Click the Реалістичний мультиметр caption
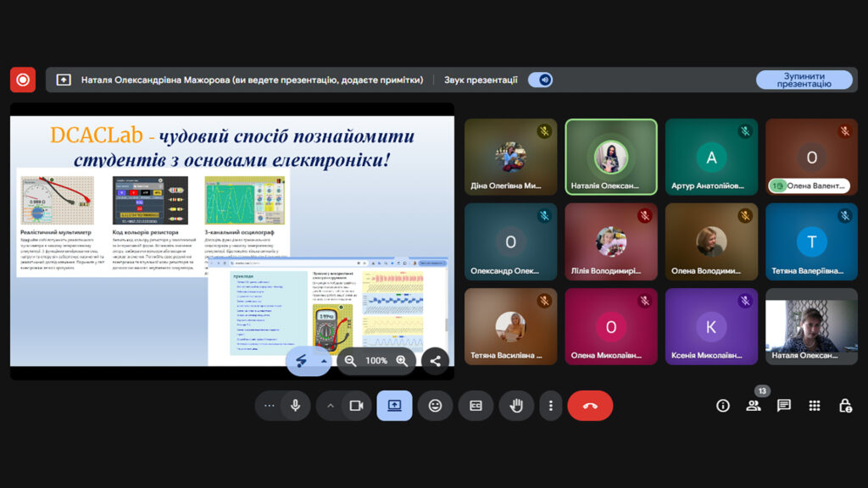The height and width of the screenshot is (488, 868). click(56, 232)
